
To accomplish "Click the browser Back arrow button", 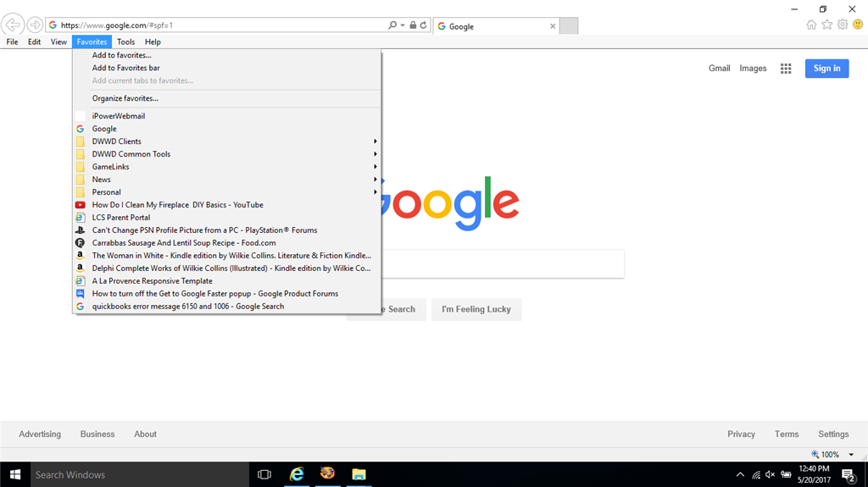I will point(12,25).
